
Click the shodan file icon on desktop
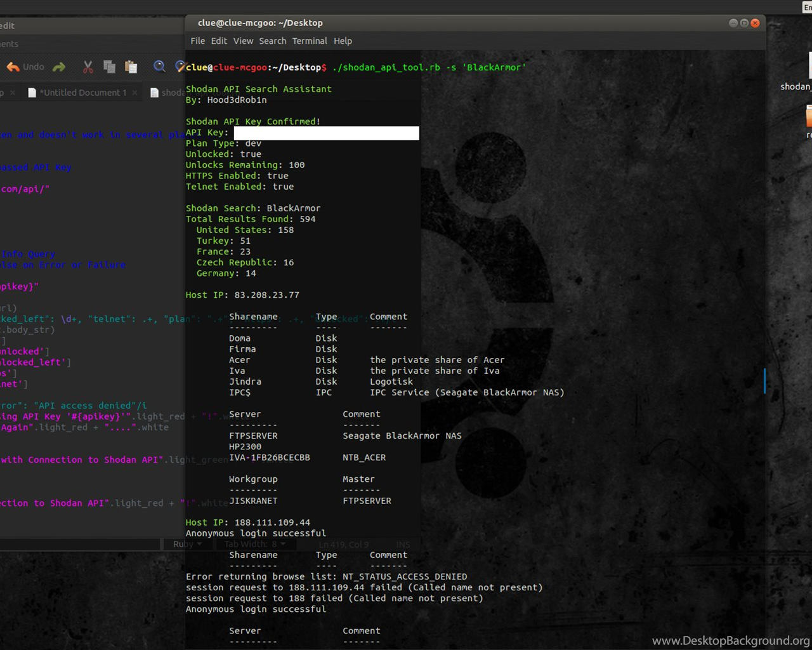[x=808, y=65]
